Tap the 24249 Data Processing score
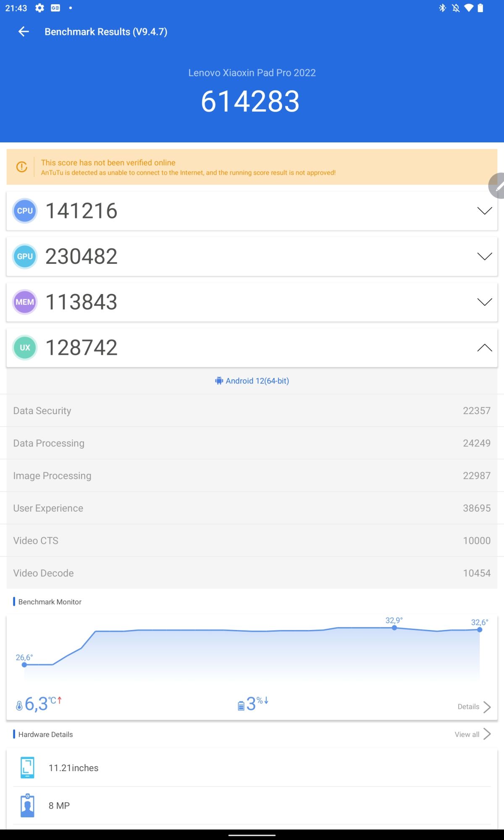504x840 pixels. (x=477, y=443)
